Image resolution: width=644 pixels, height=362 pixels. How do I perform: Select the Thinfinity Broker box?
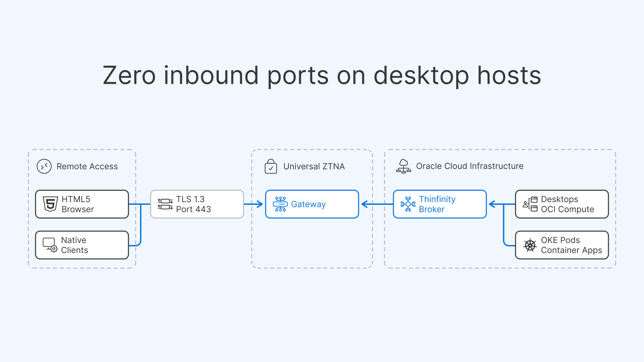coord(440,204)
